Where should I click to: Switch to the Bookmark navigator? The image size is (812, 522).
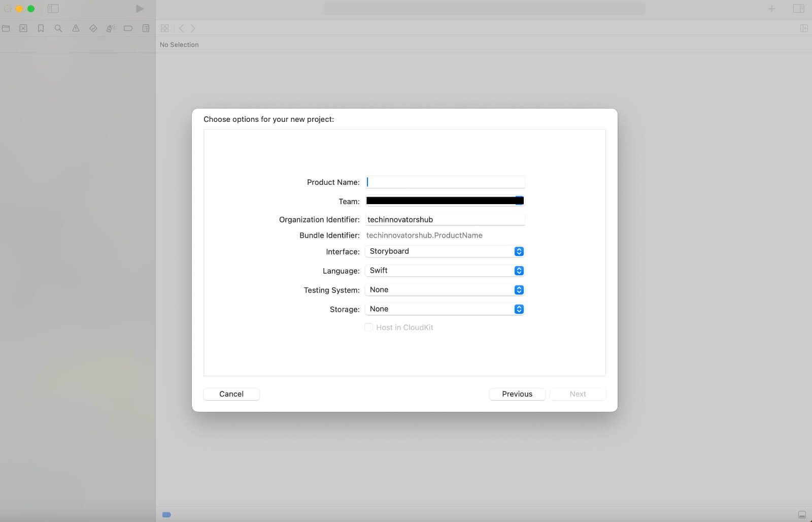[x=41, y=28]
